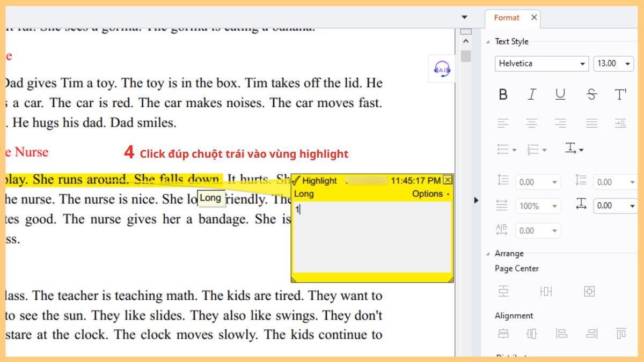The image size is (644, 362).
Task: Toggle italic formatting
Action: [x=531, y=95]
